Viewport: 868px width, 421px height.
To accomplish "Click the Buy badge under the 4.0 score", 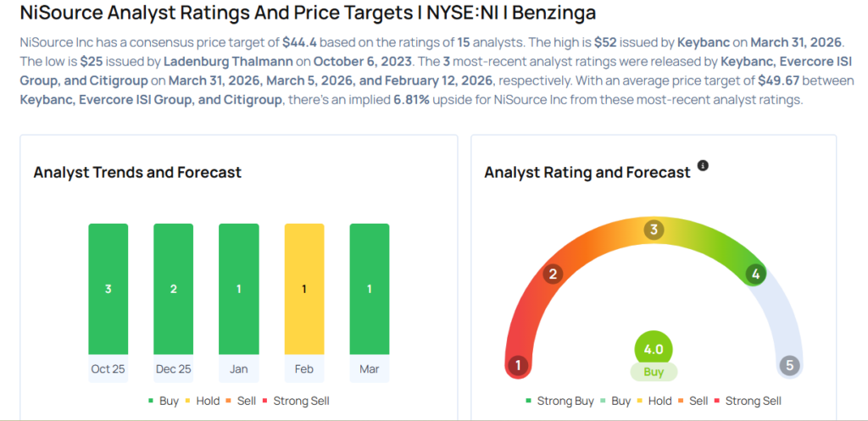I will 654,372.
